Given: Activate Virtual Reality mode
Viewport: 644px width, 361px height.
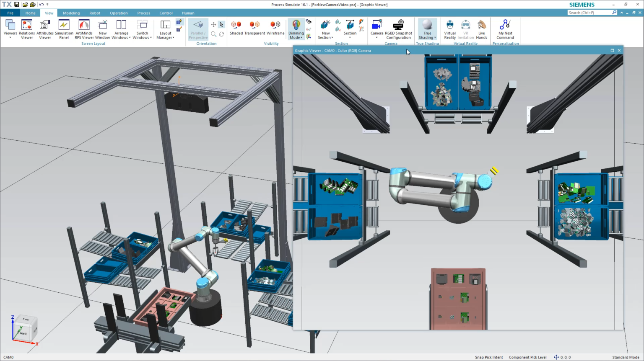Looking at the screenshot, I should (449, 29).
